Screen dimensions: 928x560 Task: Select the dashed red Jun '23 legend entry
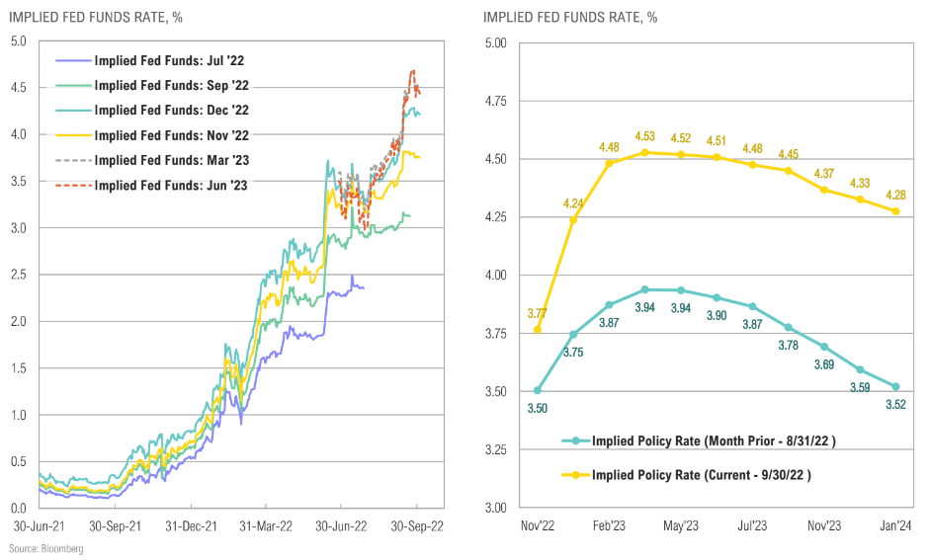[x=151, y=185]
